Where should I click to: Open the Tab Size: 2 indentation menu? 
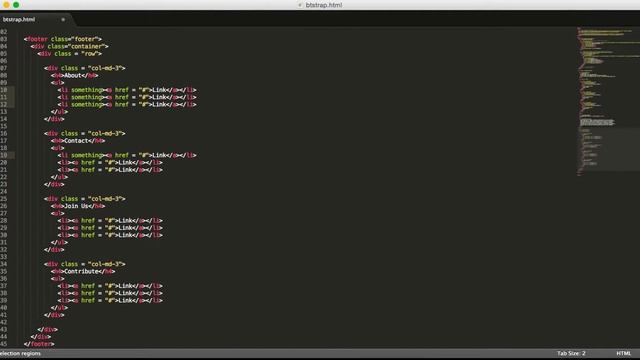click(x=571, y=353)
